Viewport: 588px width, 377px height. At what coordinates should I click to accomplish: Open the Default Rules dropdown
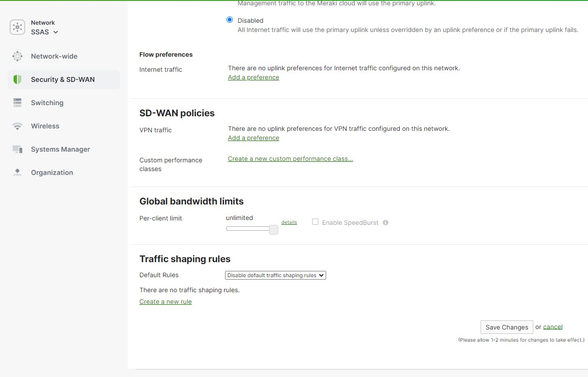click(275, 275)
